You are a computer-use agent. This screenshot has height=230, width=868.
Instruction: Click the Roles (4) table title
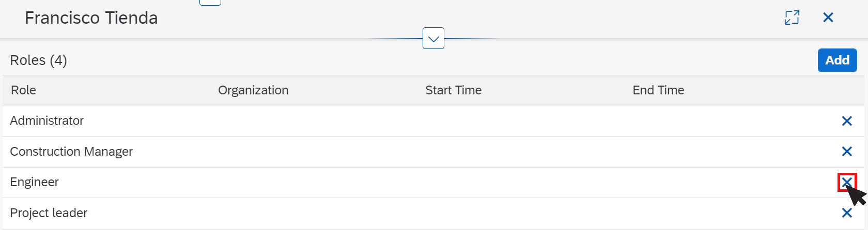click(x=39, y=60)
